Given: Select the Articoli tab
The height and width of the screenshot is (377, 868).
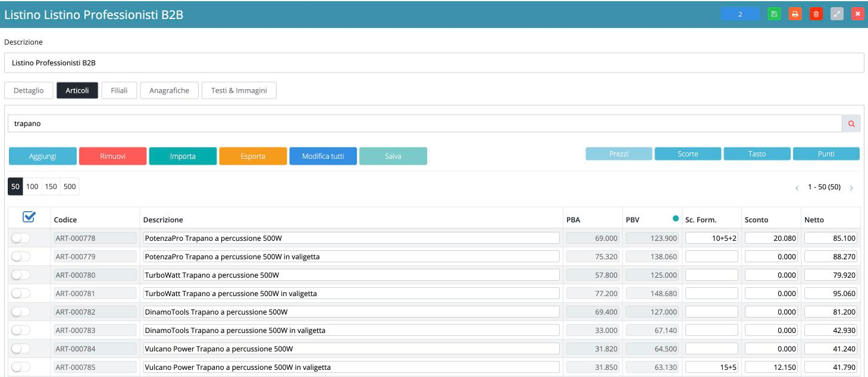Looking at the screenshot, I should tap(77, 90).
